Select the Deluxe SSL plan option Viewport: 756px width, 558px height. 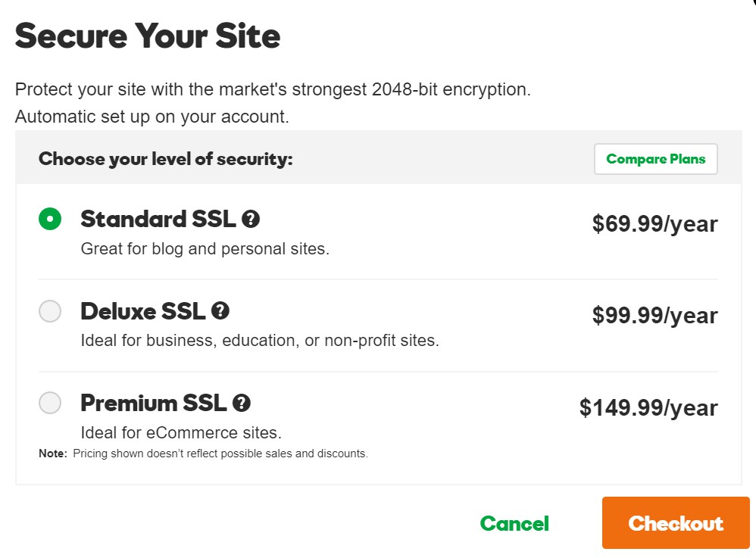click(x=49, y=311)
